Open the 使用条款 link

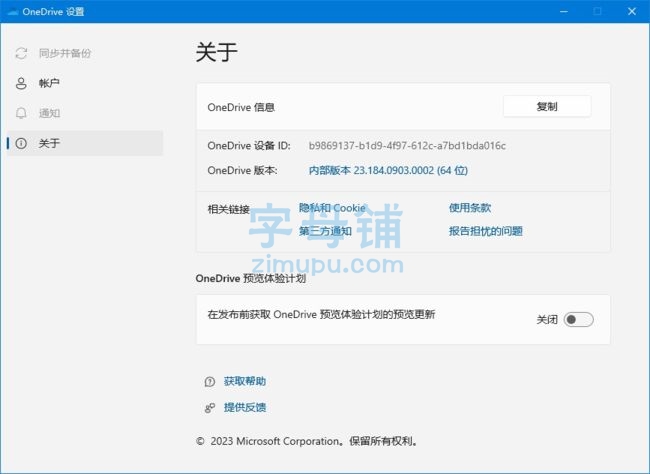tap(470, 208)
